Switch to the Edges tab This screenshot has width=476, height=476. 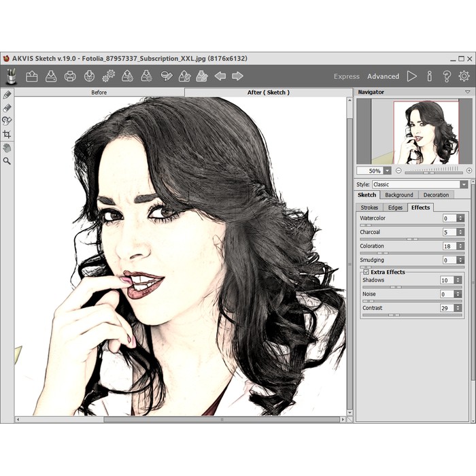point(395,207)
